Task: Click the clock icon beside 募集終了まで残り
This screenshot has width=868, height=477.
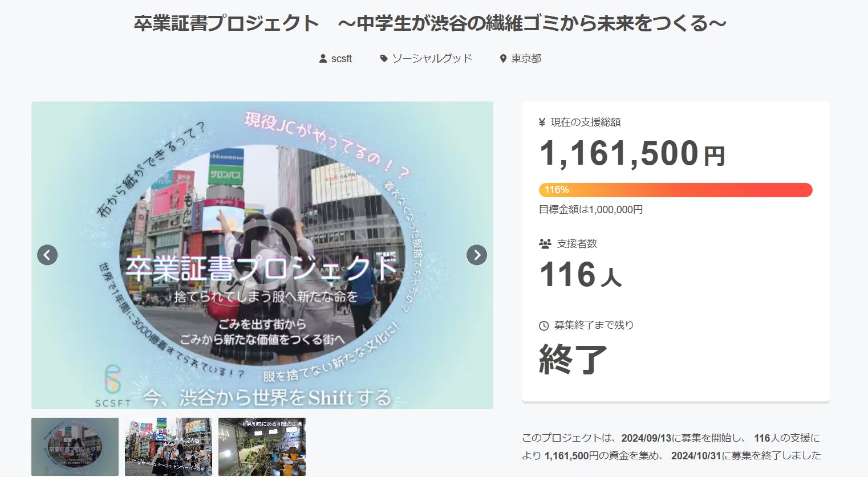Action: (x=543, y=325)
